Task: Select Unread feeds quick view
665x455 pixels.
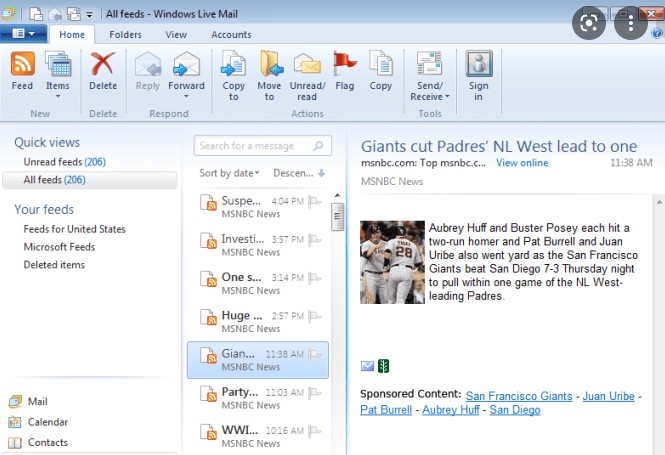Action: click(x=64, y=162)
